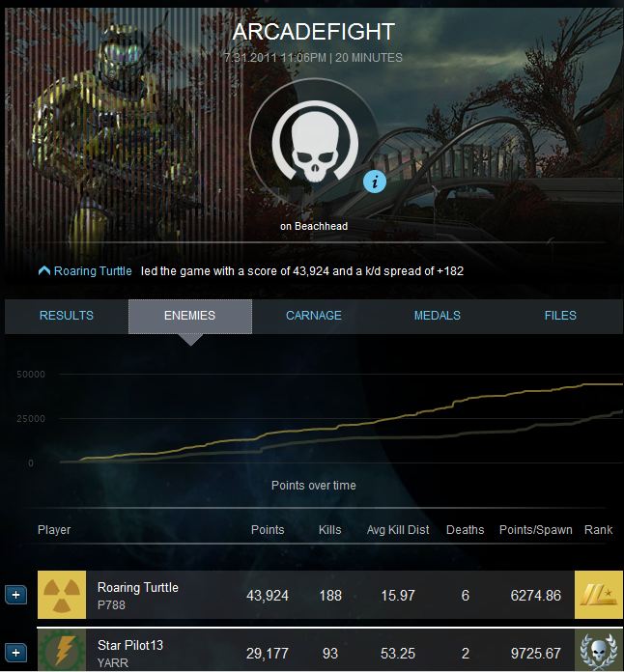The image size is (624, 672).
Task: Click the Points column header
Action: pyautogui.click(x=268, y=530)
